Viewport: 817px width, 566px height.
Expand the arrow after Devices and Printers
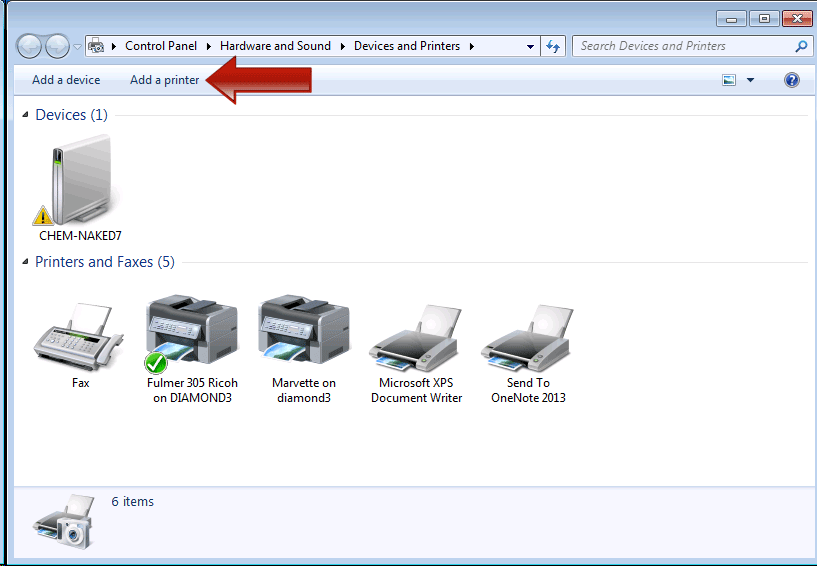(x=472, y=46)
